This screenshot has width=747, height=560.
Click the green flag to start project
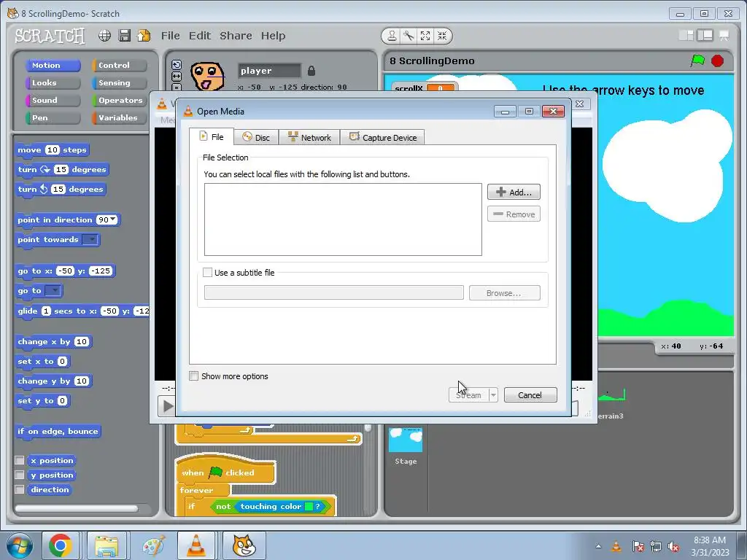click(x=698, y=61)
